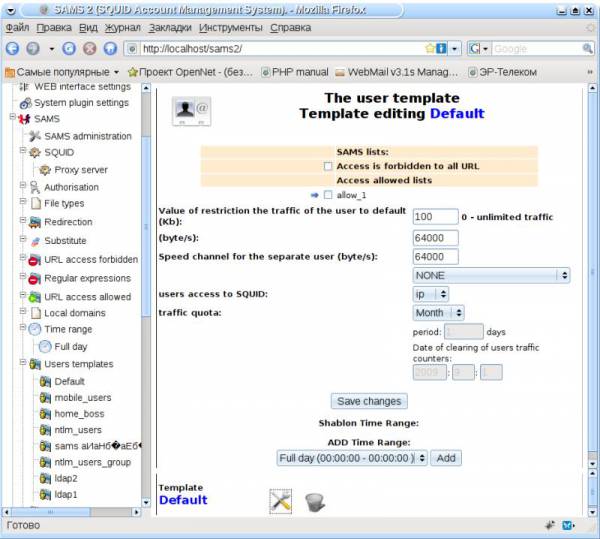Reload the page with the refresh icon
The height and width of the screenshot is (539, 600).
coord(69,49)
